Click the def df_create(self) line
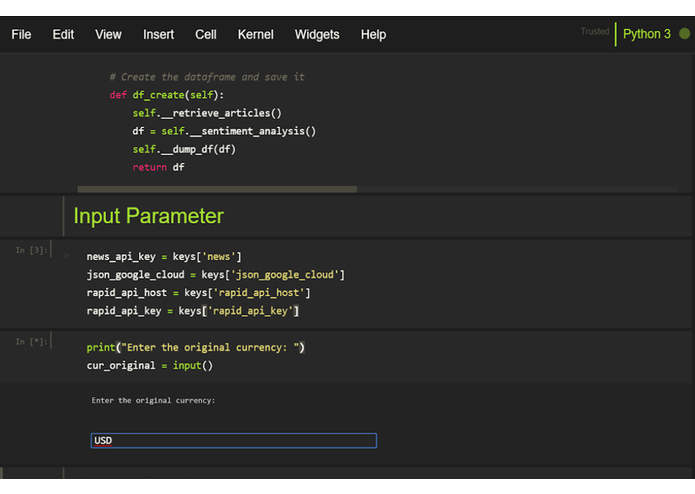Screen dimensions: 695x494 point(167,95)
